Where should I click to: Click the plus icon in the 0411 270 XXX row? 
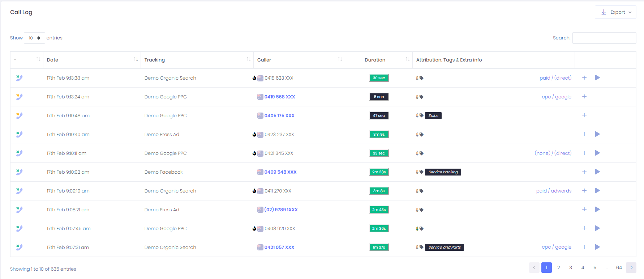tap(584, 191)
